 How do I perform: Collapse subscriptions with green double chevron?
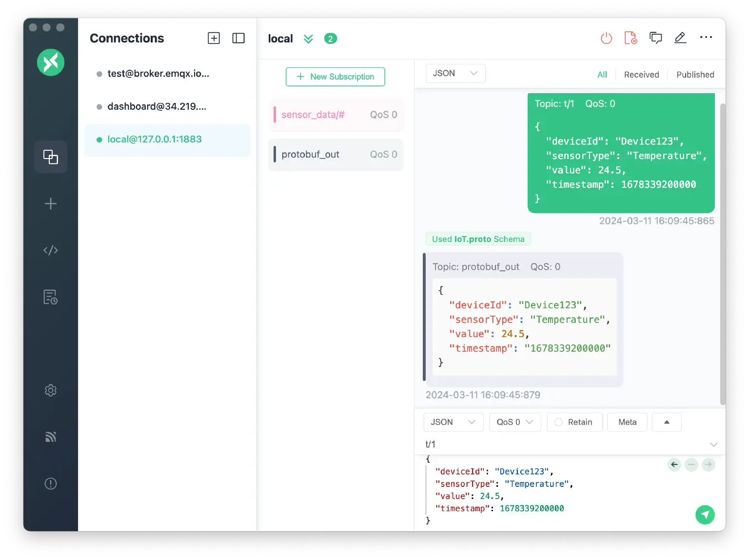point(308,39)
